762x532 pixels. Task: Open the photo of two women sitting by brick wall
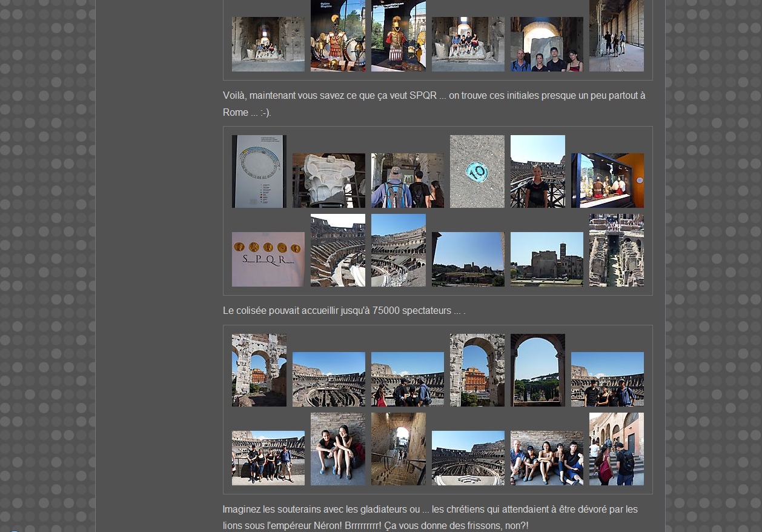(x=337, y=449)
